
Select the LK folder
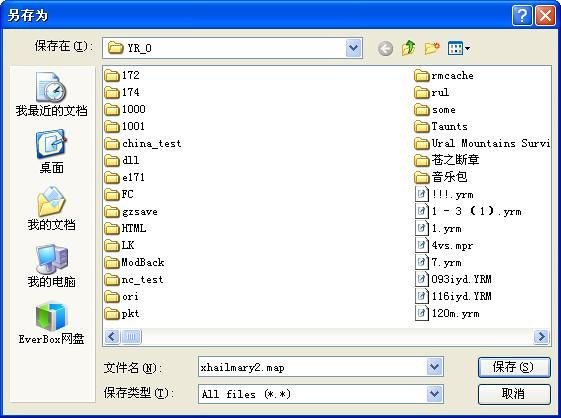(x=119, y=246)
